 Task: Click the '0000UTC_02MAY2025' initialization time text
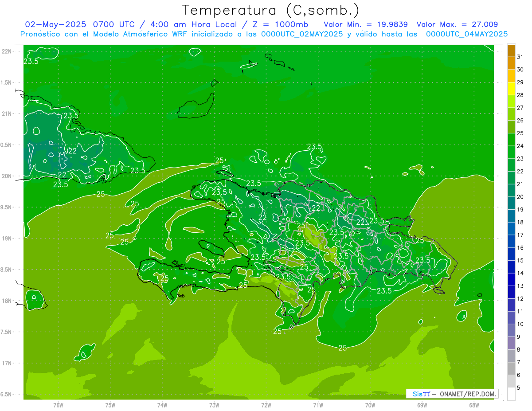(x=302, y=34)
